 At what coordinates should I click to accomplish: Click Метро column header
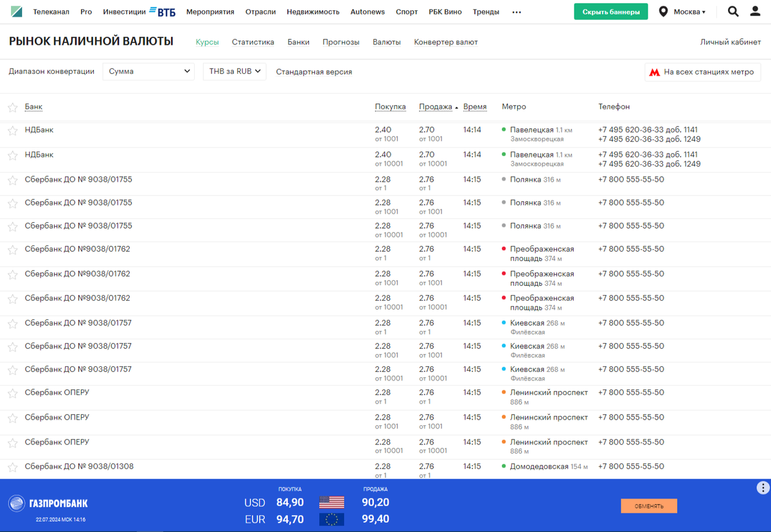click(x=514, y=107)
